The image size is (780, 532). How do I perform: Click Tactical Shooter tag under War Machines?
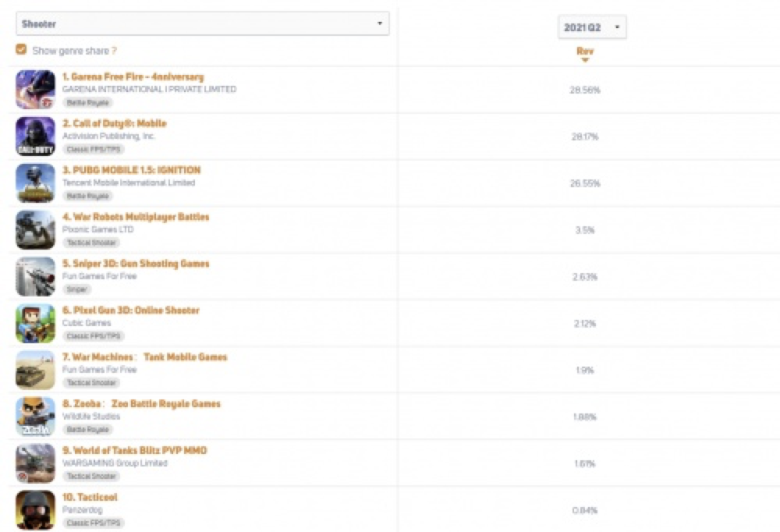(x=91, y=383)
